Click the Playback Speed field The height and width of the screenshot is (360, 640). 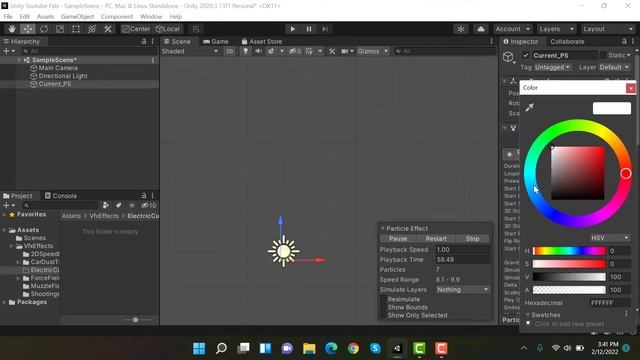463,250
